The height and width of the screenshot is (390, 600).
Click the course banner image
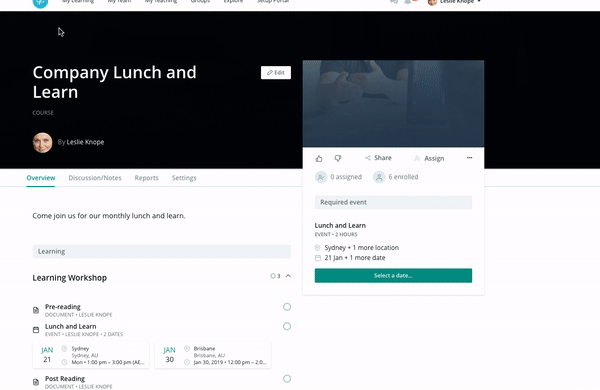point(393,104)
